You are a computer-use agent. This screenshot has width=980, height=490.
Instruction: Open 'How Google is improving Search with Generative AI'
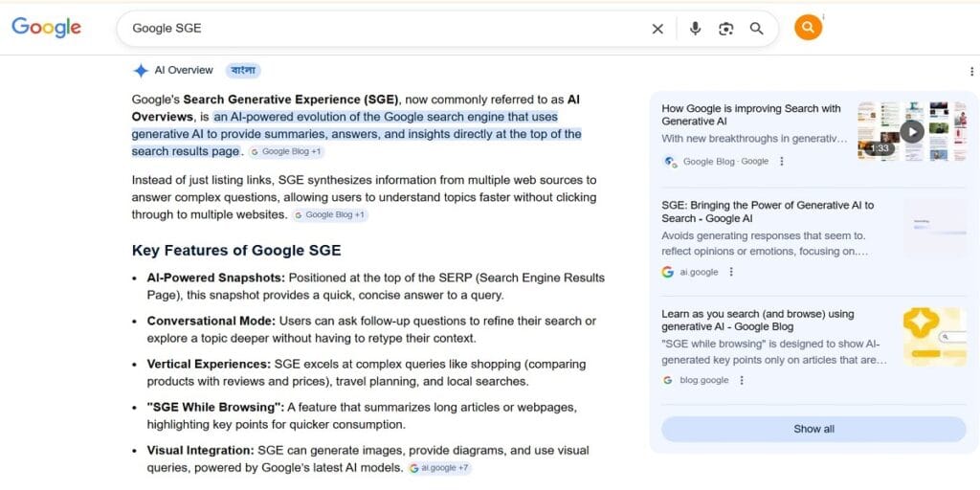[x=751, y=115]
